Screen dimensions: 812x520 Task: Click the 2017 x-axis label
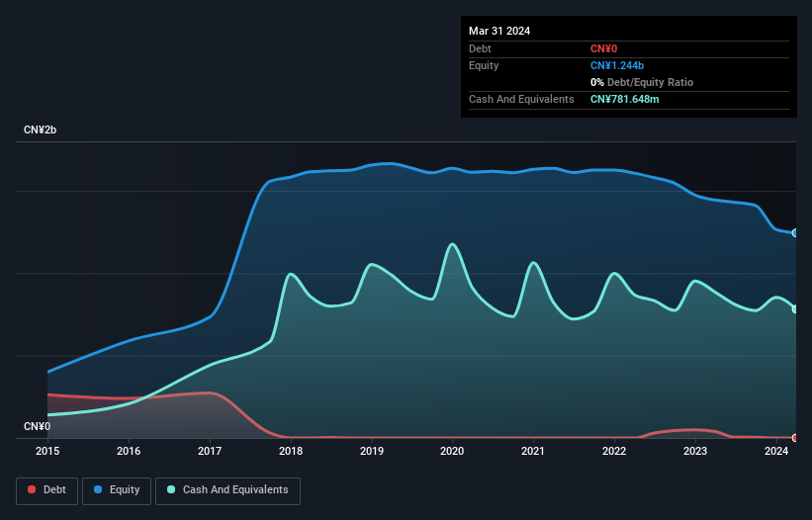[x=210, y=451]
